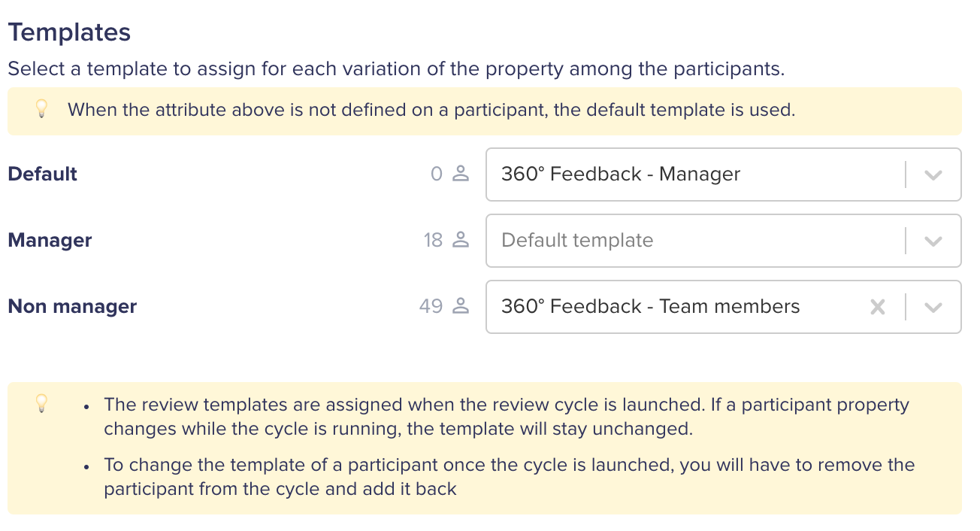Screen dimensions: 980x531
Task: Click the 18 participants count
Action: point(434,241)
